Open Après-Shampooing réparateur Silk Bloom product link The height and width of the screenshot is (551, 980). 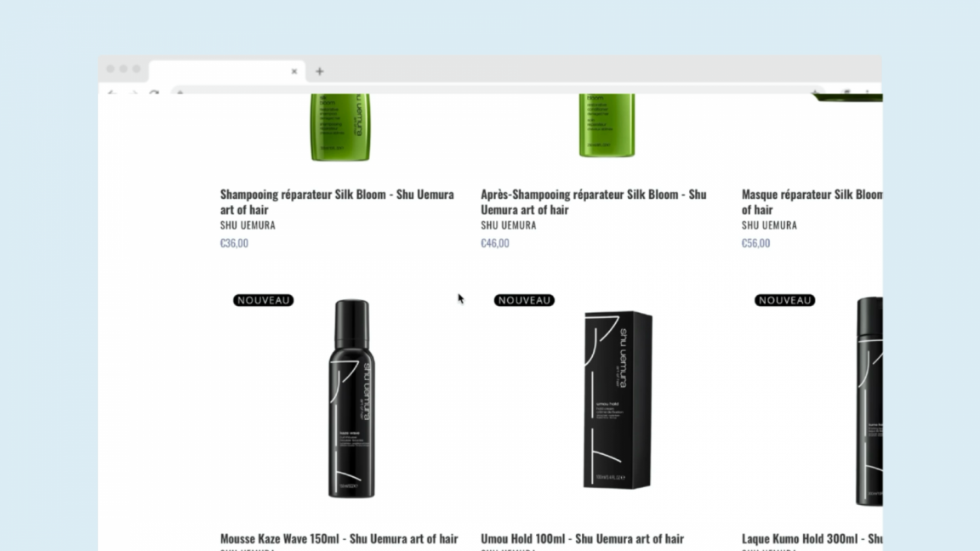[x=594, y=202]
